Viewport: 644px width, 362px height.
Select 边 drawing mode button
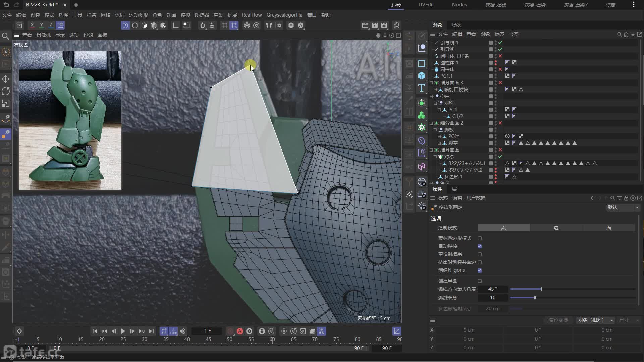tap(556, 228)
